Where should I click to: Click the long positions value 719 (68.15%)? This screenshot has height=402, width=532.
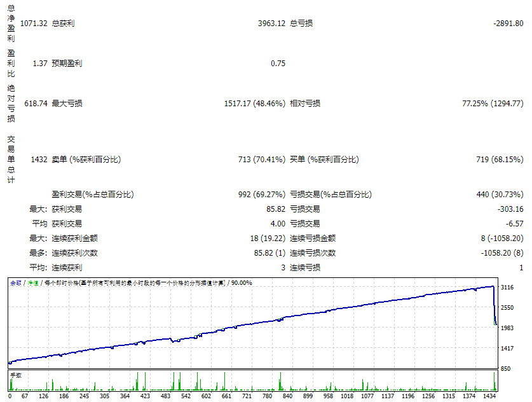(500, 160)
